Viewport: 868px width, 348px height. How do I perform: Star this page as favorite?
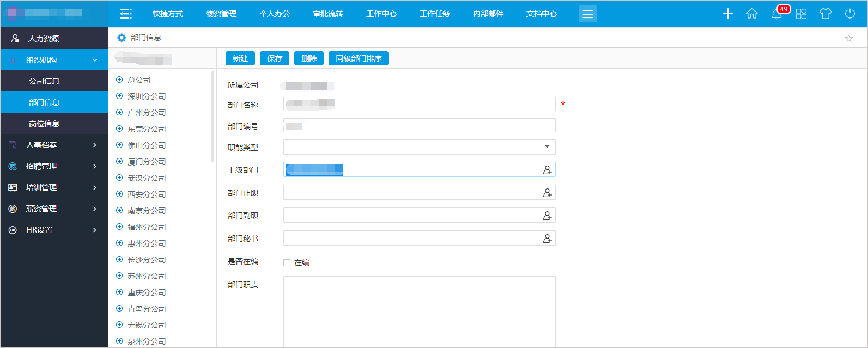click(848, 38)
